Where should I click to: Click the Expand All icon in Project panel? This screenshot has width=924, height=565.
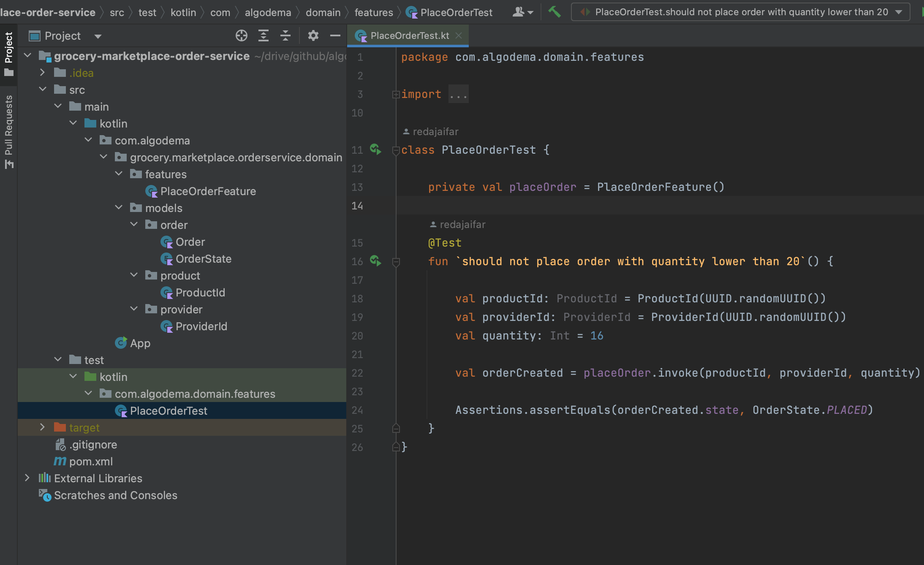pyautogui.click(x=264, y=36)
